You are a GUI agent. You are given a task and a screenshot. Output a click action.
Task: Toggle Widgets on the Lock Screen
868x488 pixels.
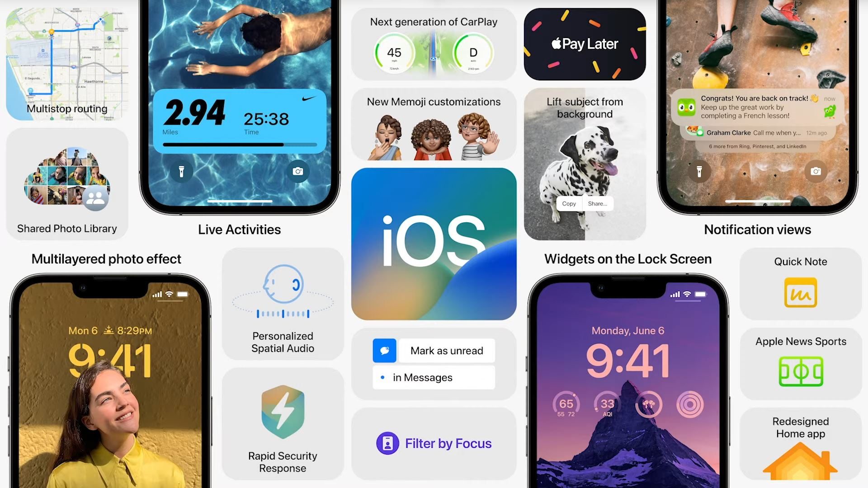(x=628, y=258)
